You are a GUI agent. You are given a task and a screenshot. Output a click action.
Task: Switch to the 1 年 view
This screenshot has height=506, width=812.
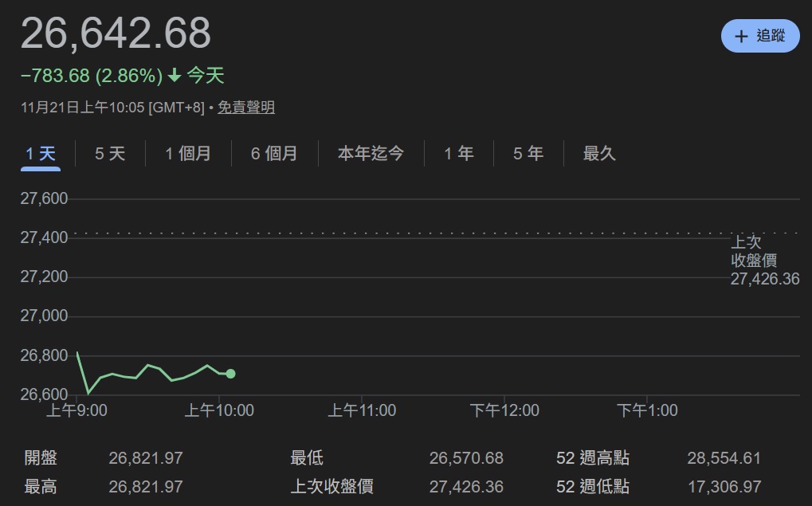click(x=458, y=153)
